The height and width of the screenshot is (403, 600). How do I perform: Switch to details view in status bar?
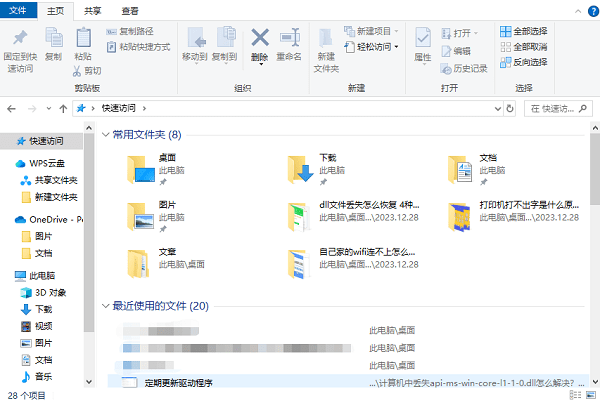(575, 395)
